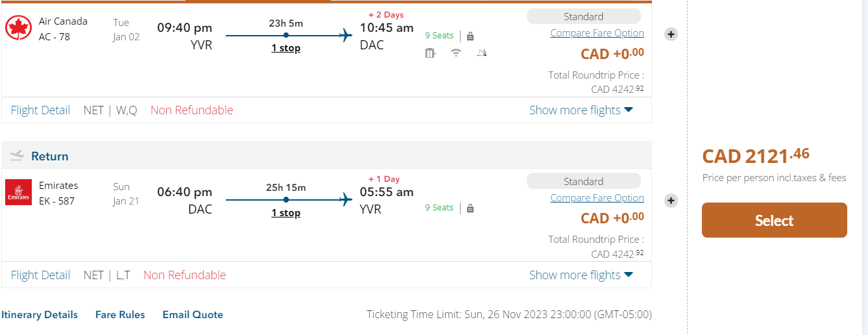Click the reclining seat amenity icon
This screenshot has height=335, width=868.
tap(481, 53)
